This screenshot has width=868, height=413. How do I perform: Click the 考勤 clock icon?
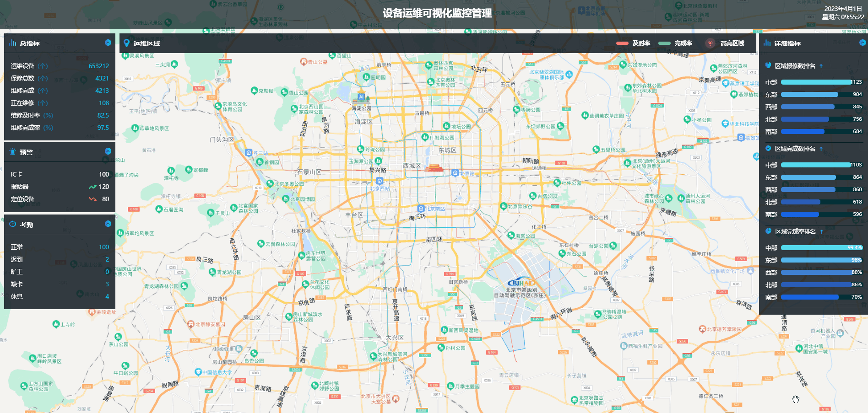(x=13, y=224)
